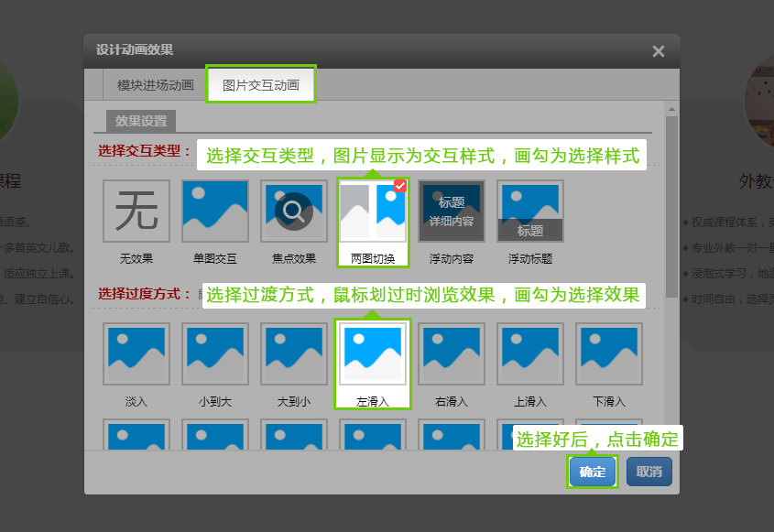Click the 上滑入 label text
Image resolution: width=774 pixels, height=532 pixels.
coord(530,402)
